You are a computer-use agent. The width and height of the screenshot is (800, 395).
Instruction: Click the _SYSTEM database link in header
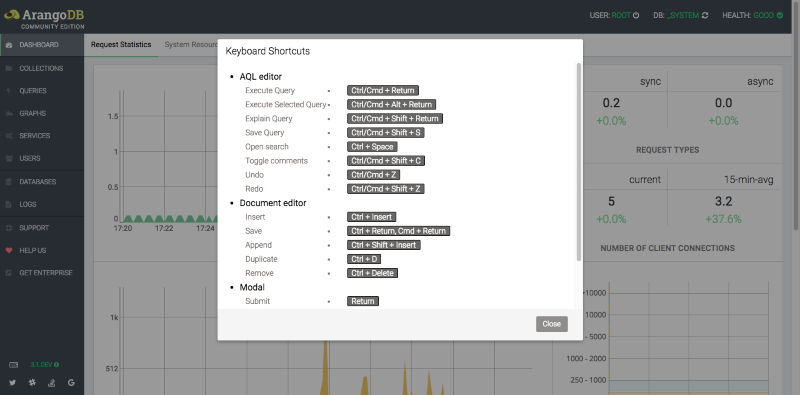pos(683,15)
